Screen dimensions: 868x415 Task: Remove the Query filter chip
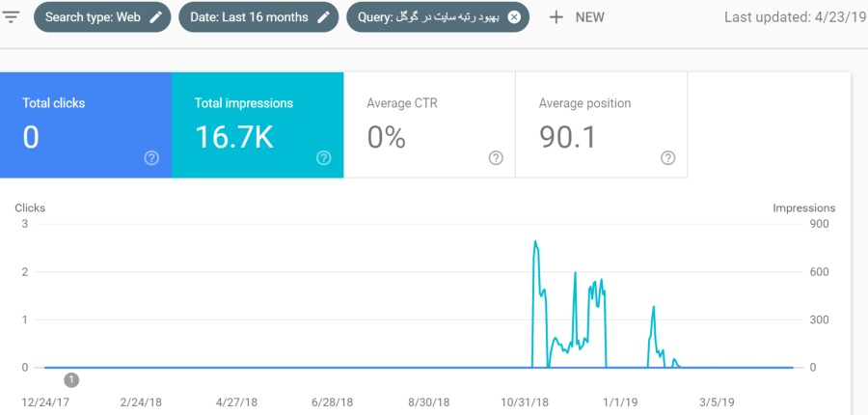514,17
